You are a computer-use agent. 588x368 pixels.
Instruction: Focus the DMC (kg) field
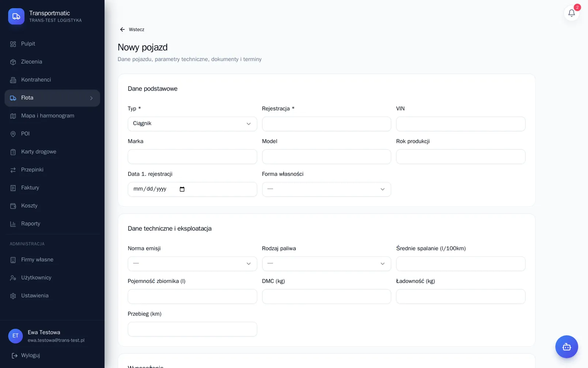326,296
